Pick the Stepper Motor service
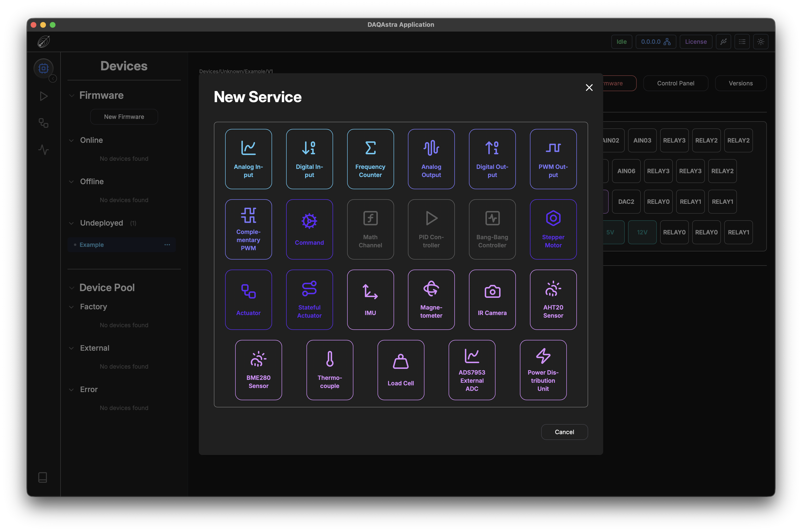This screenshot has width=802, height=532. pyautogui.click(x=553, y=229)
